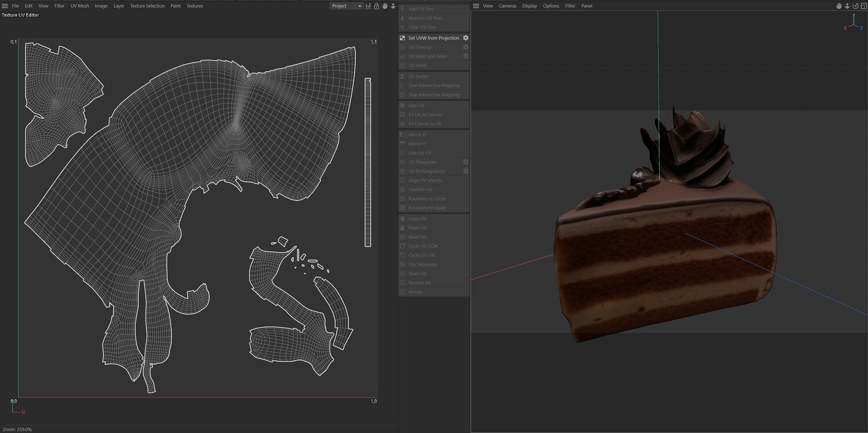868x433 pixels.
Task: Click the pan hand icon in the UV editor
Action: (385, 6)
